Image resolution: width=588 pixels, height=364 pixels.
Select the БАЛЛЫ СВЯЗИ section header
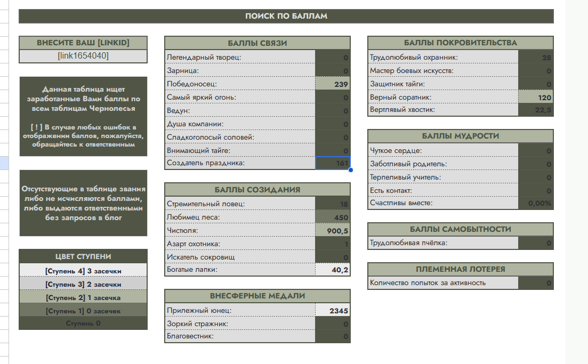257,43
